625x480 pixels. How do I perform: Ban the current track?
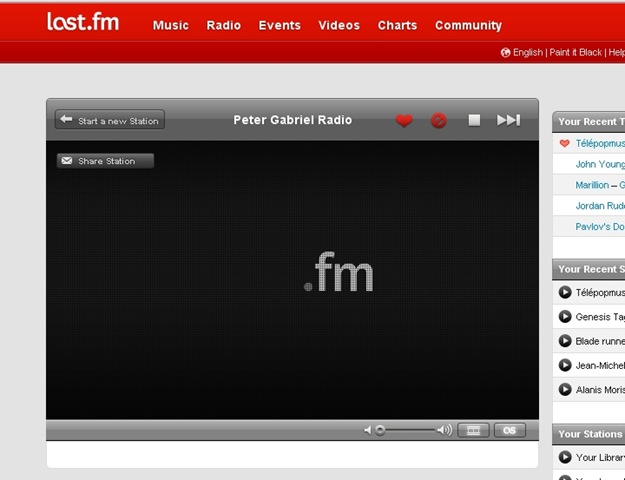pos(439,120)
